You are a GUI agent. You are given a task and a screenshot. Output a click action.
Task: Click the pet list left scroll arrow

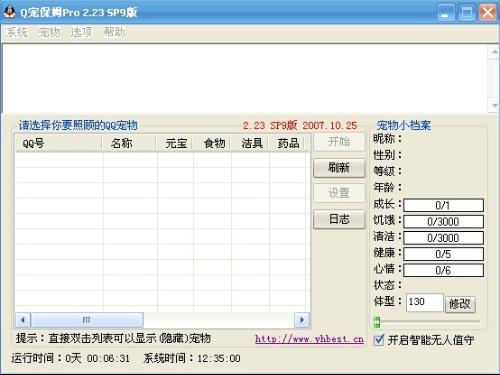23,320
